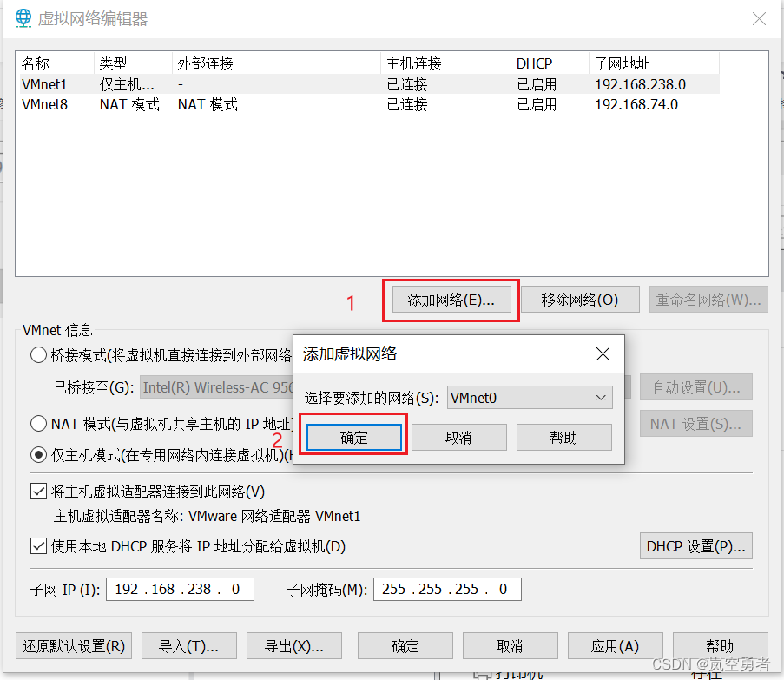Click 移除网络(O) button
Viewport: 784px width, 680px height.
(x=580, y=300)
